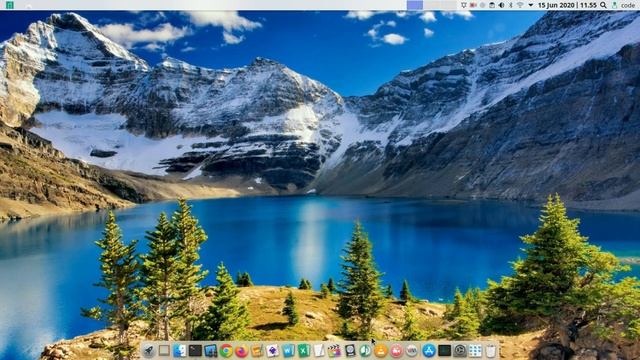This screenshot has width=640, height=360.
Task: Open the disk utility icon in dock
Action: (350, 350)
